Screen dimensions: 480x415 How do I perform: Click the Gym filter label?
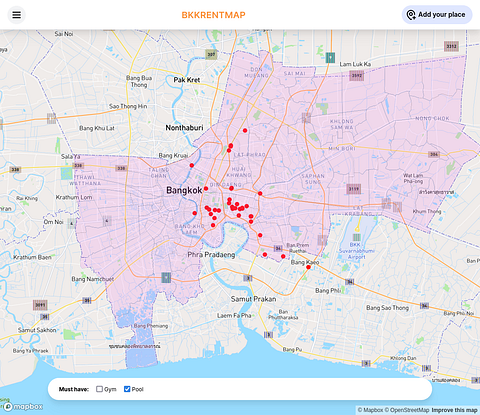coord(110,389)
